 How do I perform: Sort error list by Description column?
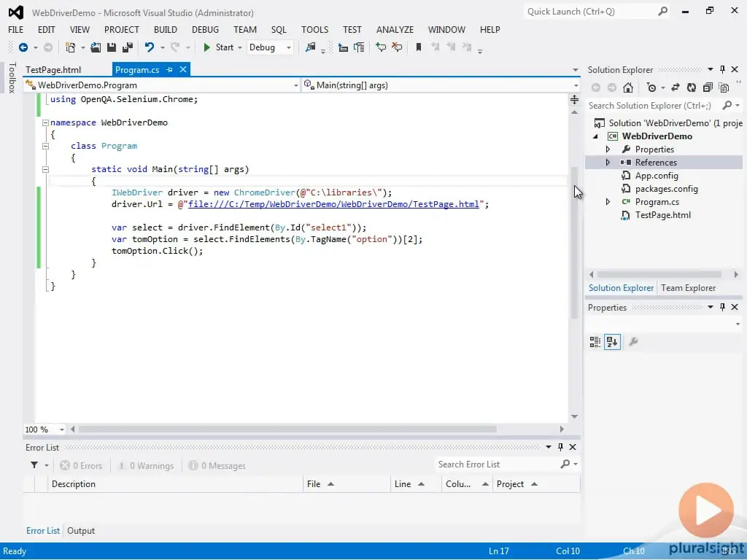click(175, 484)
